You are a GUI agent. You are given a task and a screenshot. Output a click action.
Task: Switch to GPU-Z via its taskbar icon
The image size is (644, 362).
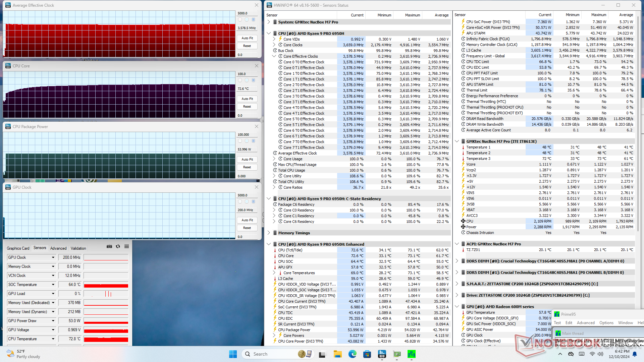point(397,354)
